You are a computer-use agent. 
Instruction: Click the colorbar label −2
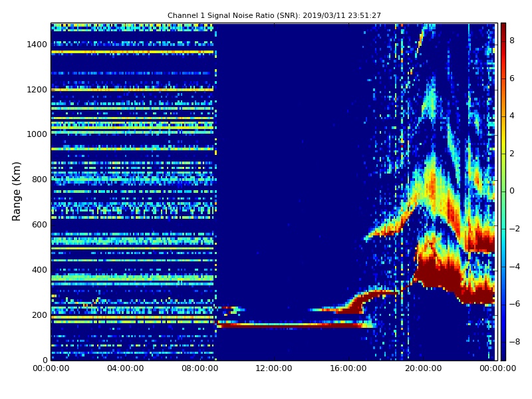coord(514,229)
